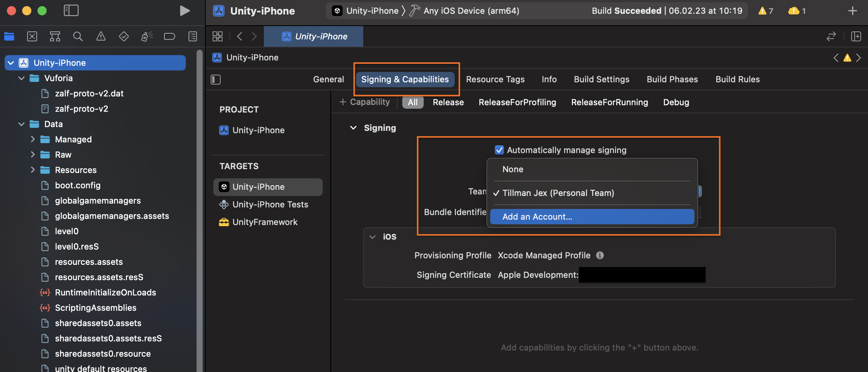Collapse the Data folder
The width and height of the screenshot is (868, 372).
22,124
